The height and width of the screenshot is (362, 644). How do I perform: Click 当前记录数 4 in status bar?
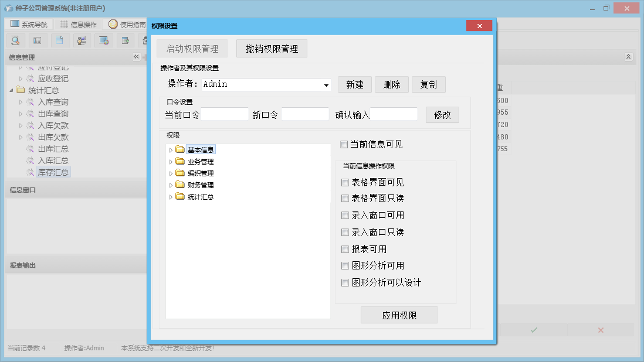click(27, 348)
